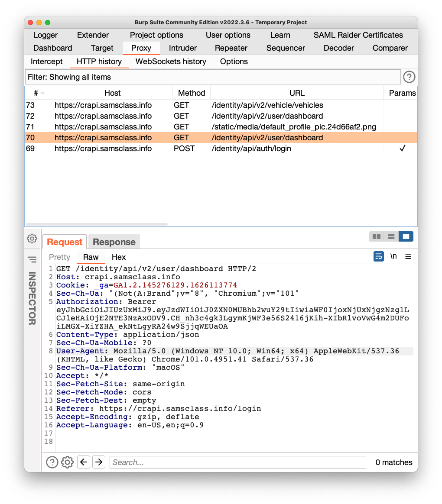Viewport: 442px width, 504px height.
Task: Open the proxy Options sub-tab
Action: [234, 61]
